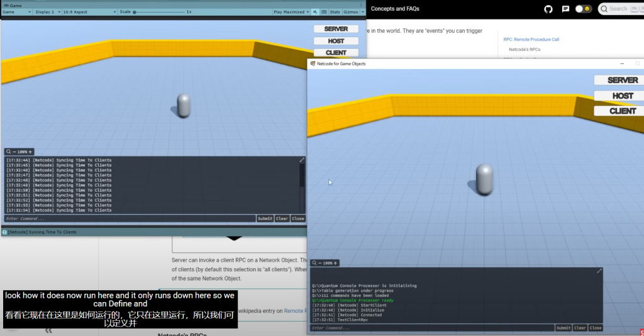The image size is (644, 336).
Task: Toggle Gizmos in the Game view toolbar
Action: click(350, 12)
